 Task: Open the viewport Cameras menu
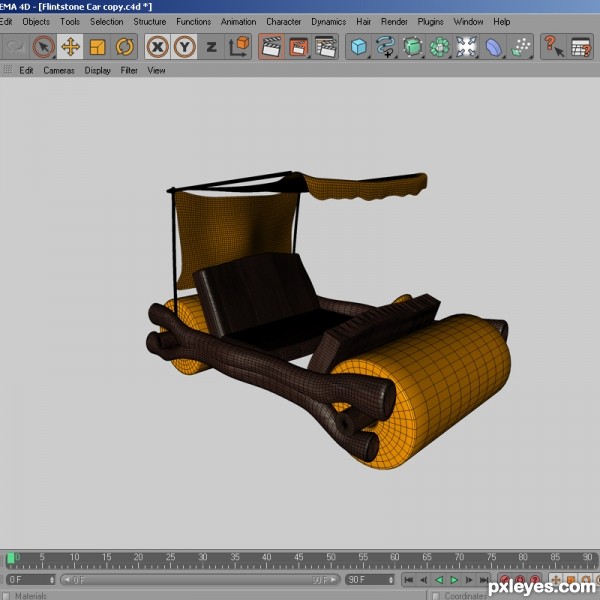click(59, 70)
